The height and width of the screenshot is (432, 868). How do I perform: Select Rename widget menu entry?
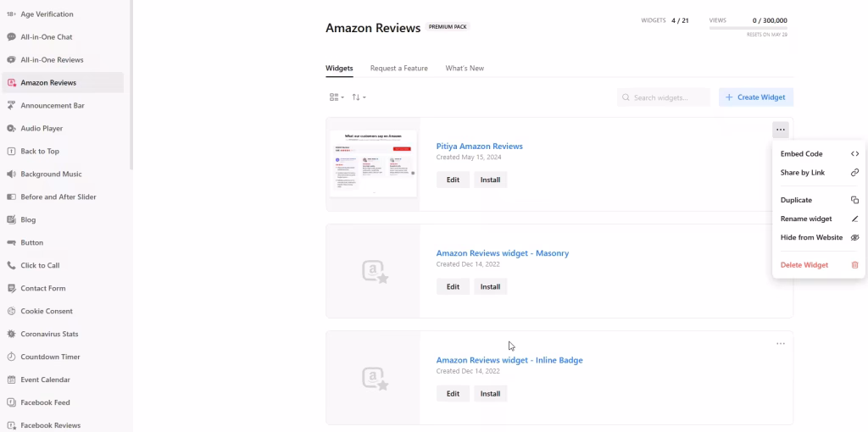820,219
